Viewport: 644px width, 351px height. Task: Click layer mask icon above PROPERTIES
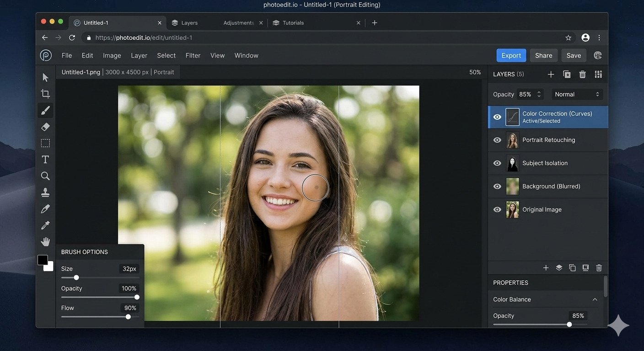(x=585, y=268)
